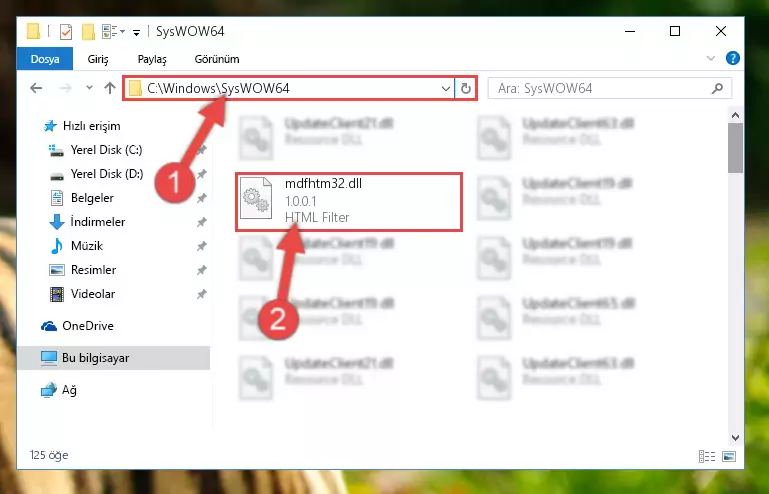Select OneDrive in navigation pane
The width and height of the screenshot is (769, 494).
tap(88, 326)
